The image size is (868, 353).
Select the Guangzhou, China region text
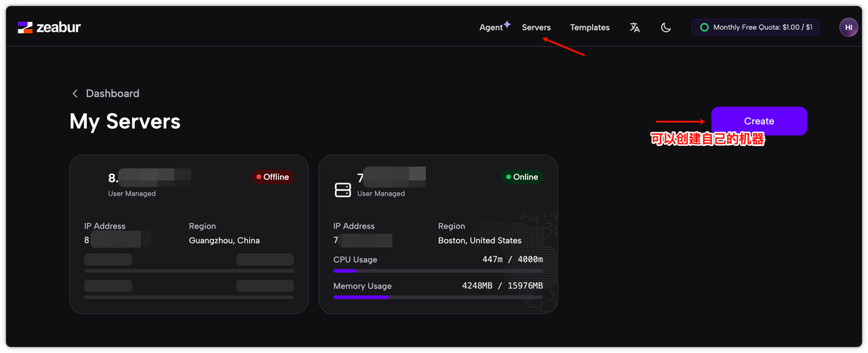click(224, 240)
